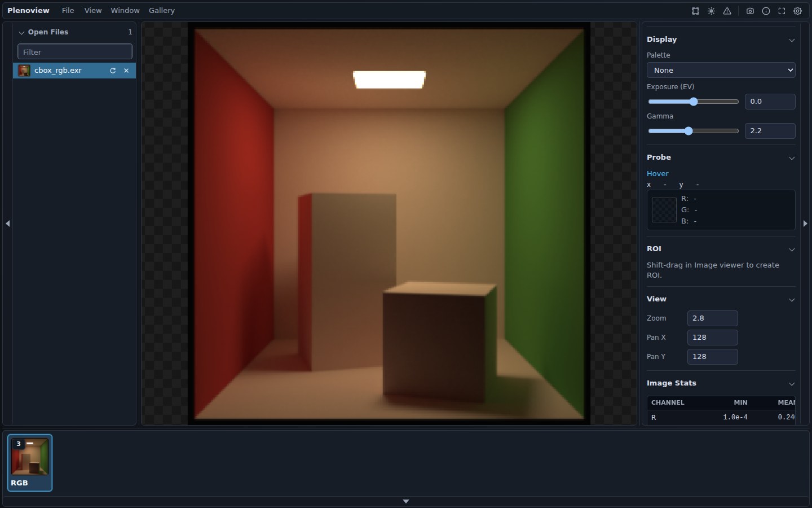Collapse the Image Stats section chevron
This screenshot has width=812, height=508.
pos(792,384)
